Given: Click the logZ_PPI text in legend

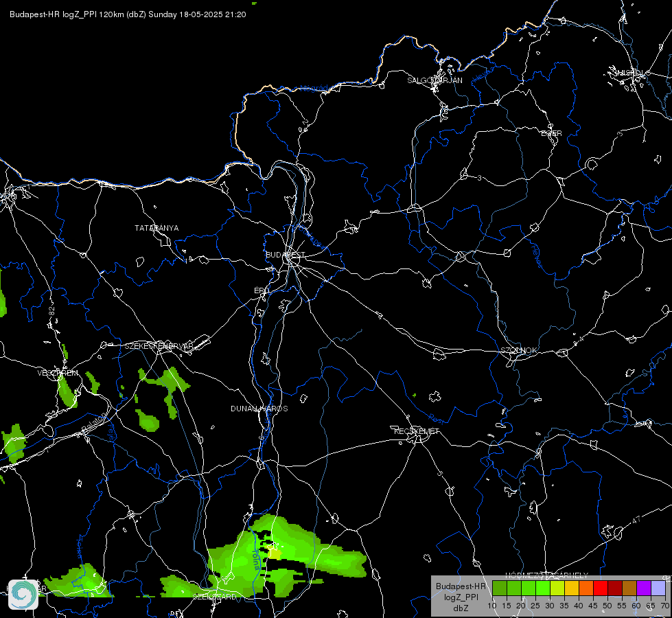Looking at the screenshot, I should (461, 597).
